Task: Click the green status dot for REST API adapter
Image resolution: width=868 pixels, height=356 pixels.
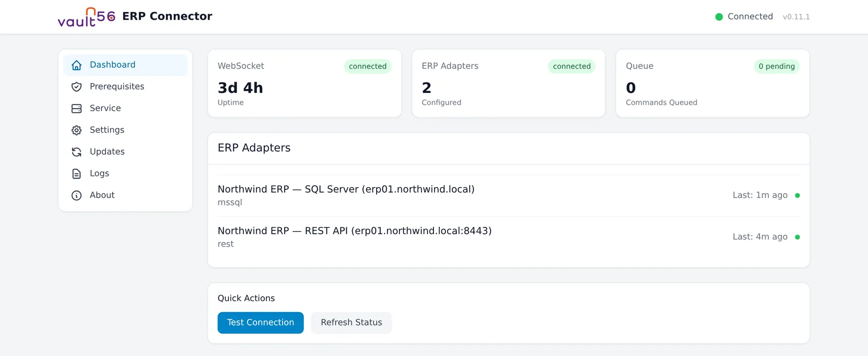Action: click(x=797, y=237)
